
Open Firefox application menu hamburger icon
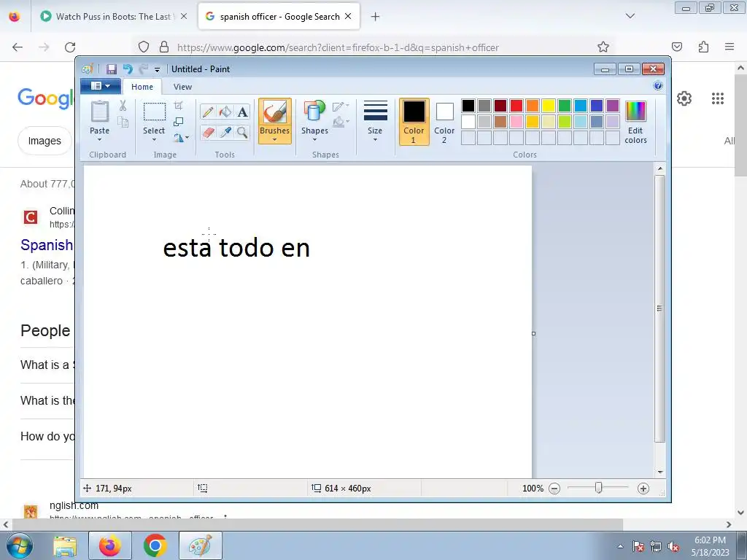click(729, 47)
